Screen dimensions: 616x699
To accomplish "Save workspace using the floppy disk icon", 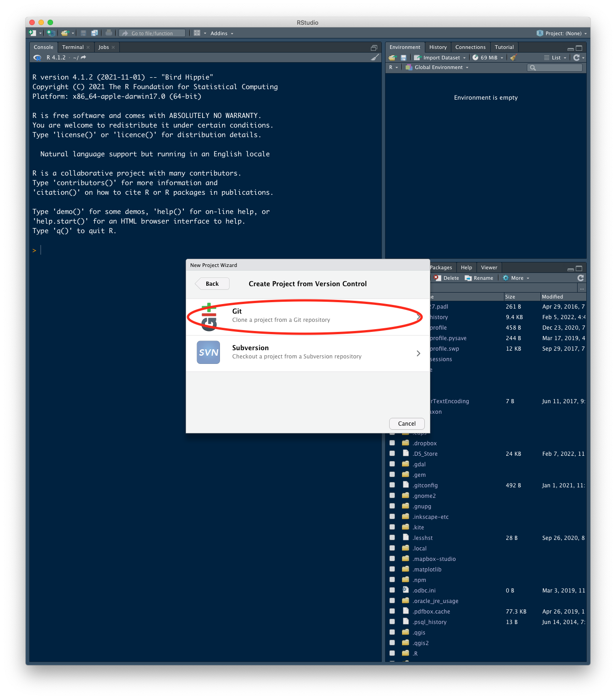I will [x=403, y=58].
